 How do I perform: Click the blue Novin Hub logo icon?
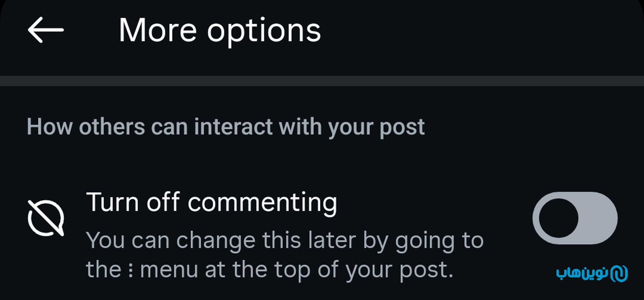coord(619,273)
